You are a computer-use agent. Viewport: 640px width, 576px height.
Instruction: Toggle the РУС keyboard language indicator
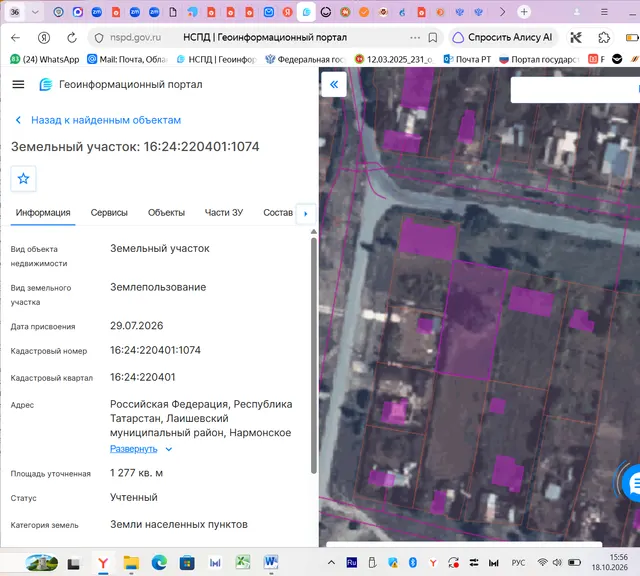tap(518, 563)
